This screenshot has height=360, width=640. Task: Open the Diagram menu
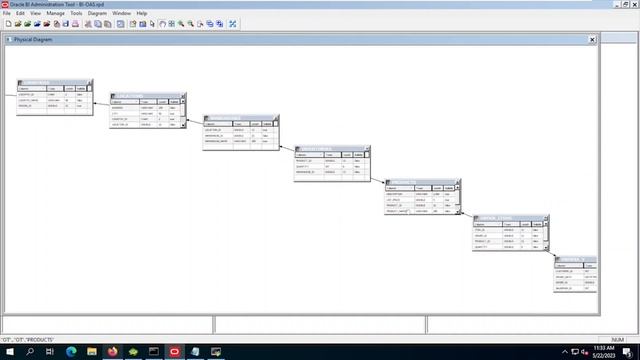pyautogui.click(x=97, y=13)
